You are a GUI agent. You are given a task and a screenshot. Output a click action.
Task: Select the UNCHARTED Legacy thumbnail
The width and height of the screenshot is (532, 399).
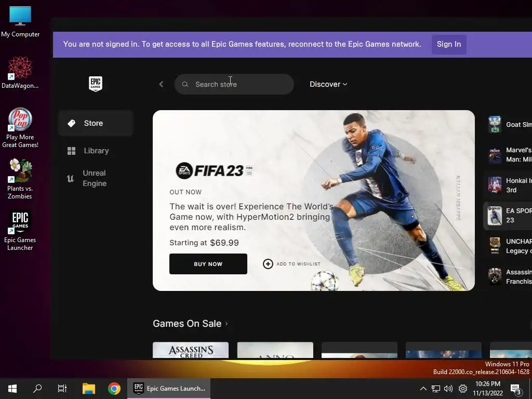(495, 246)
